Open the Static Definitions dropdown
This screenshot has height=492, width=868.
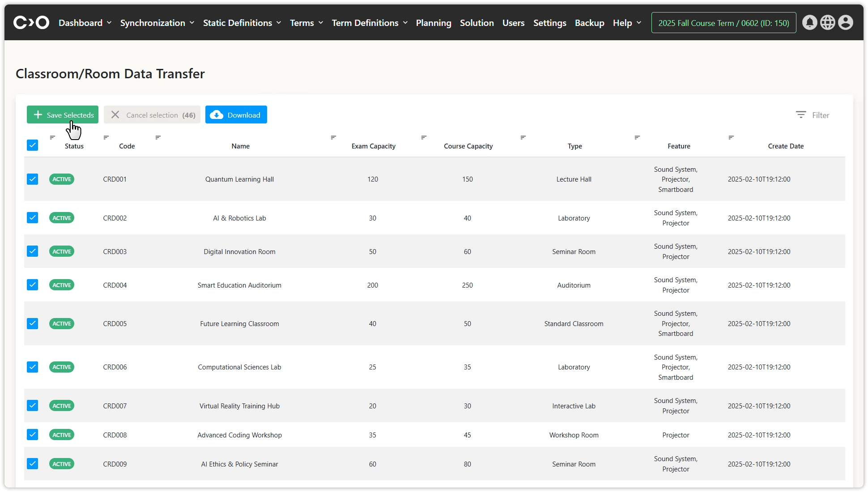tap(242, 23)
